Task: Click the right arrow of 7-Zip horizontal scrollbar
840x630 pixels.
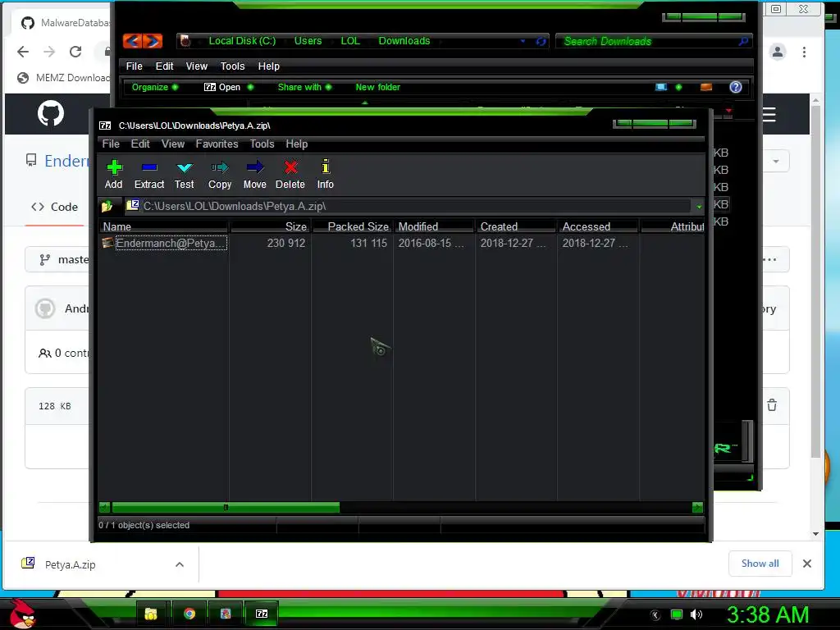Action: pyautogui.click(x=697, y=507)
